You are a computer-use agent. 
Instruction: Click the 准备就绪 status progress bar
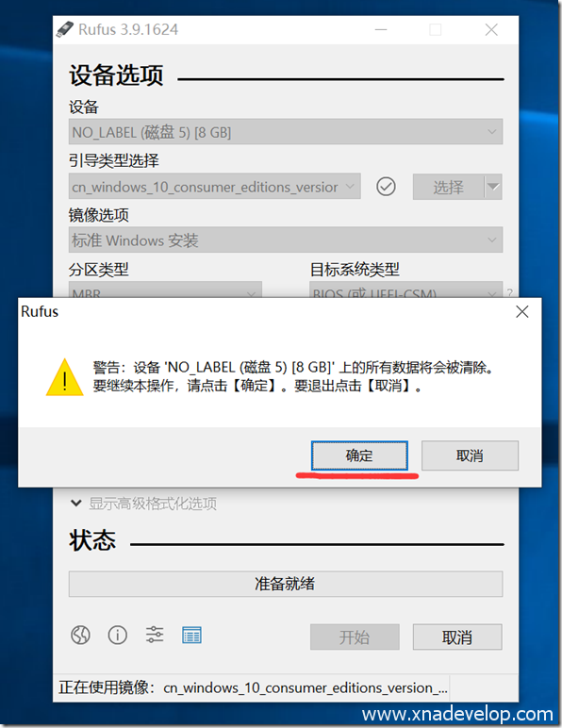(286, 584)
